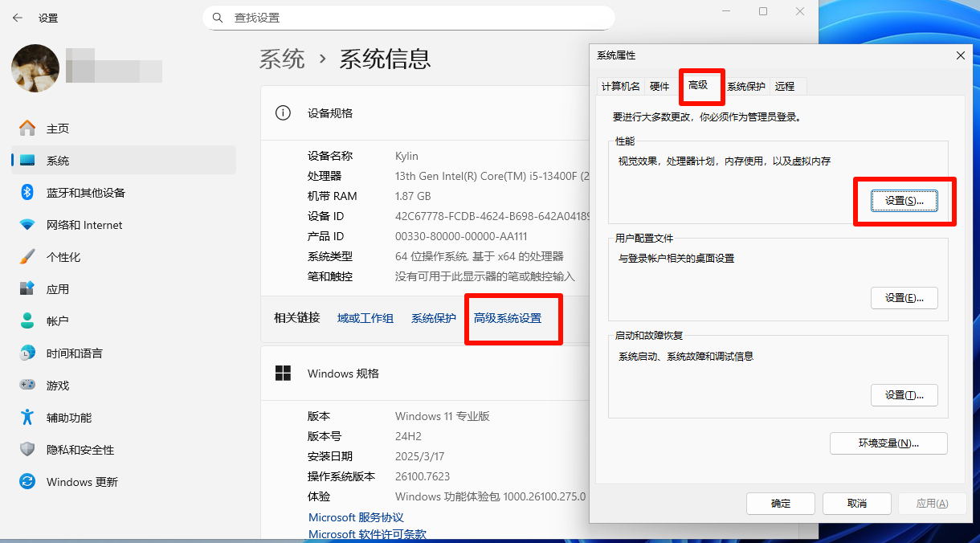This screenshot has width=980, height=543.
Task: Click the 版本 value Windows 11 专业版
Action: pos(443,416)
